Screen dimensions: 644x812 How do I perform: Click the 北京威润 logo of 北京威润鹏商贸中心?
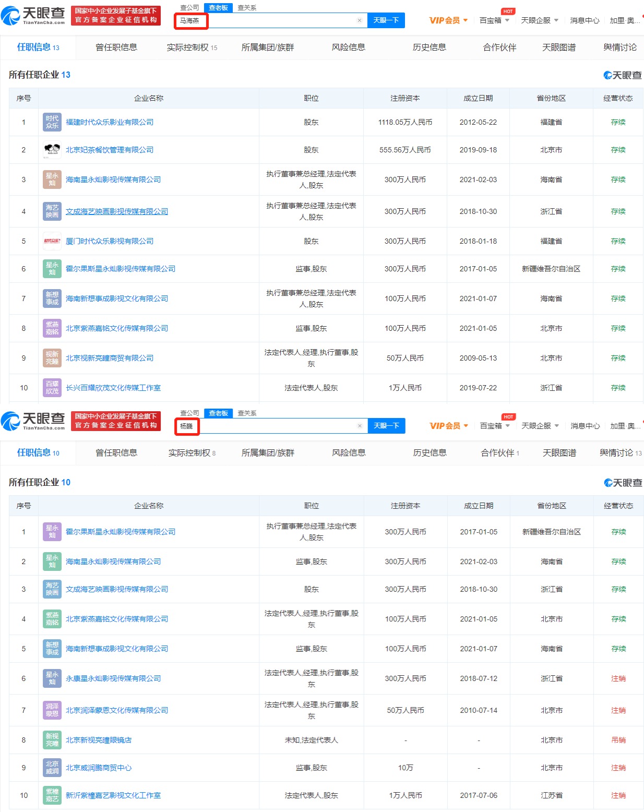(52, 768)
